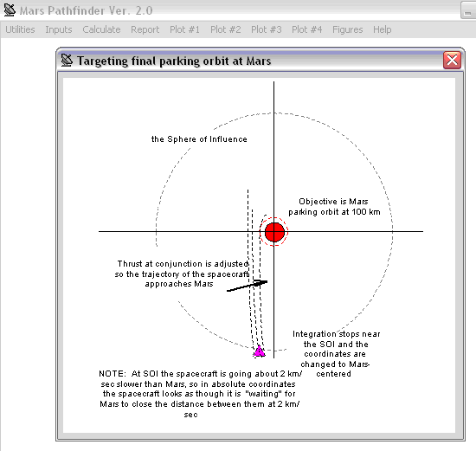Click the black arrow pointing to trajectory
This screenshot has height=451, width=476.
coord(248,286)
